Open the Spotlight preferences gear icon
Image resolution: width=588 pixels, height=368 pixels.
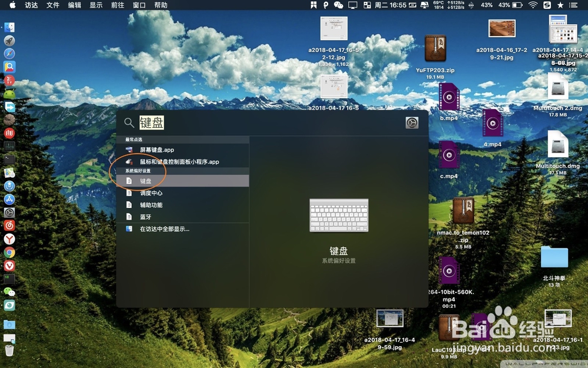click(x=411, y=122)
